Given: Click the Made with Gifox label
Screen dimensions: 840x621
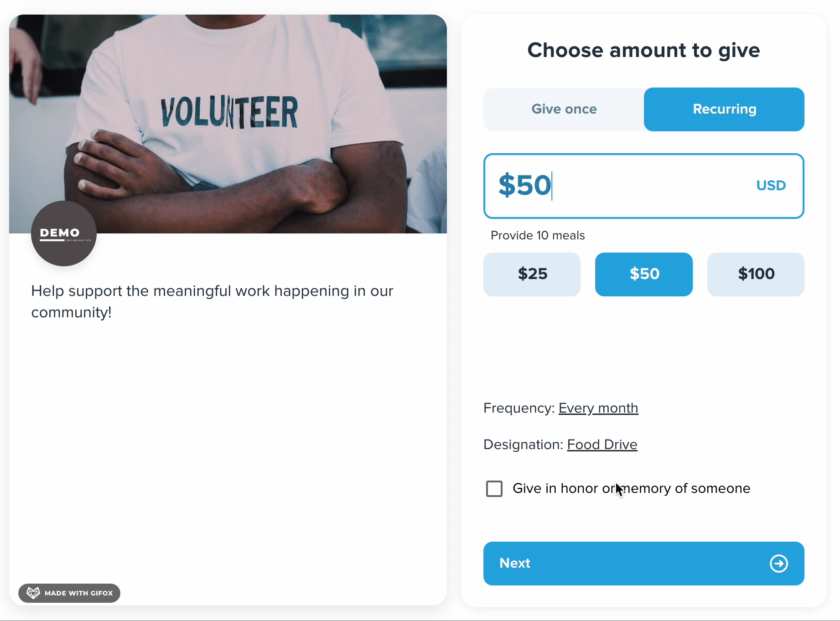Looking at the screenshot, I should pos(78,593).
